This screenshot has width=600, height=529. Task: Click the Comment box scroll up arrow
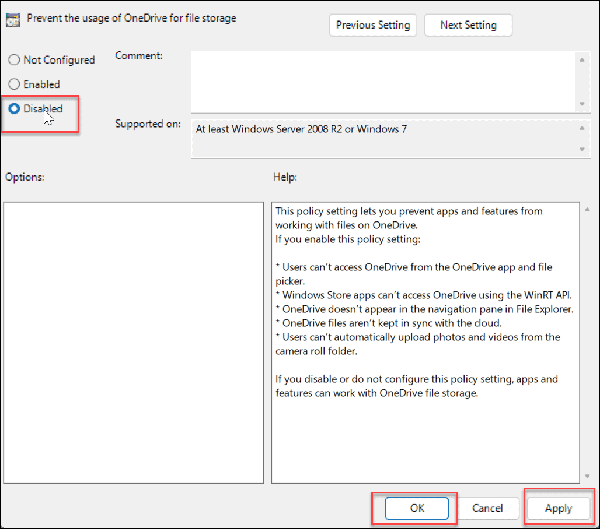pos(582,60)
